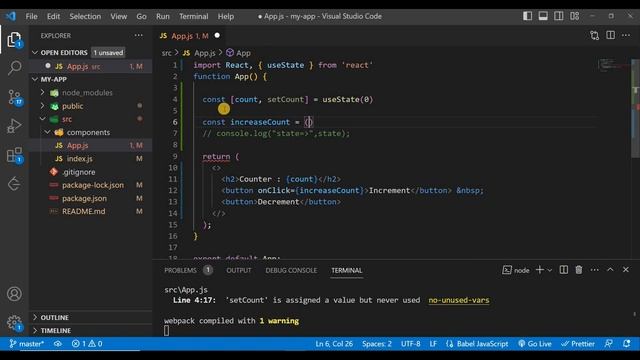Expand the Timeline section

point(35,330)
